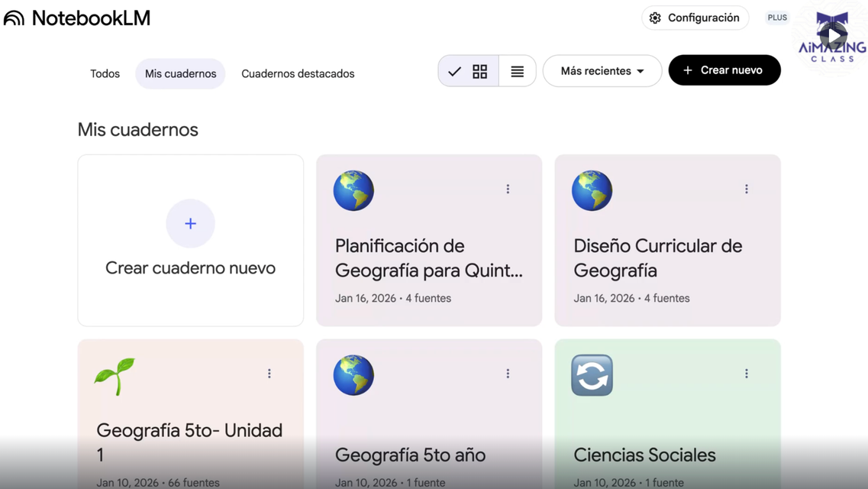868x489 pixels.
Task: Open more options for Geografía 5to- Unidad 1
Action: [x=269, y=374]
